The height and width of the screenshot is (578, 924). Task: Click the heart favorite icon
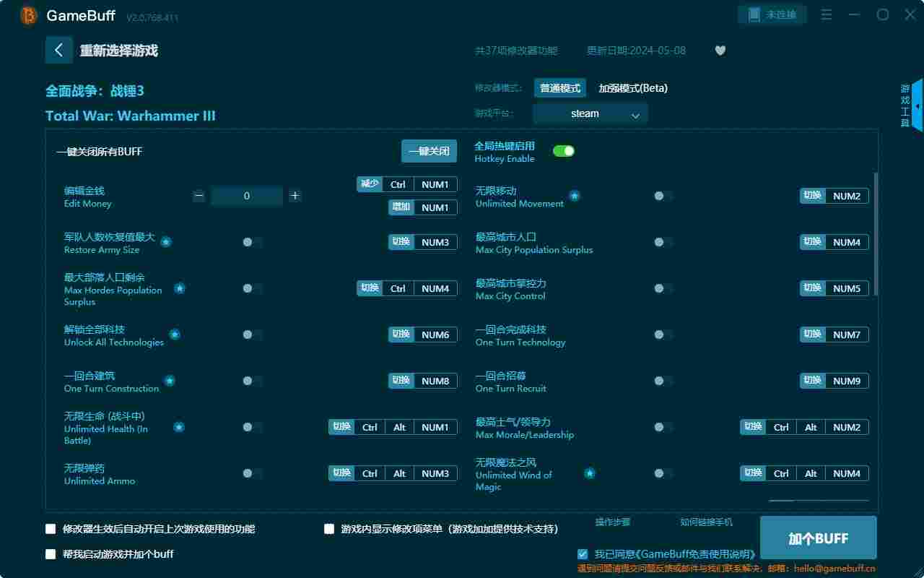tap(720, 51)
